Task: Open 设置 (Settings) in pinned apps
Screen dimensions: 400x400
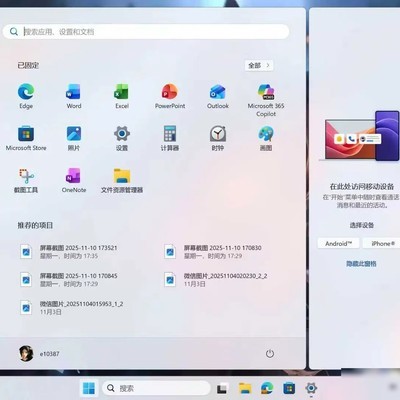Action: [122, 138]
